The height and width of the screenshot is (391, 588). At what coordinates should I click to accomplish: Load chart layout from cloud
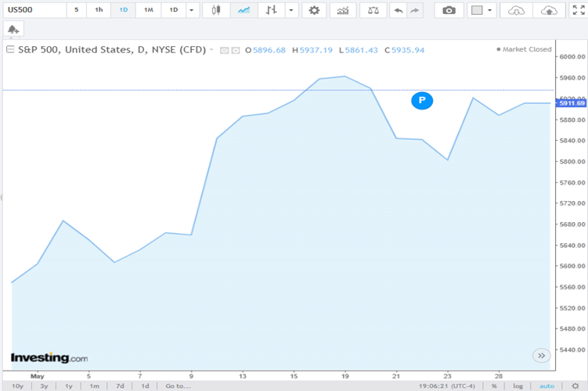[x=516, y=10]
